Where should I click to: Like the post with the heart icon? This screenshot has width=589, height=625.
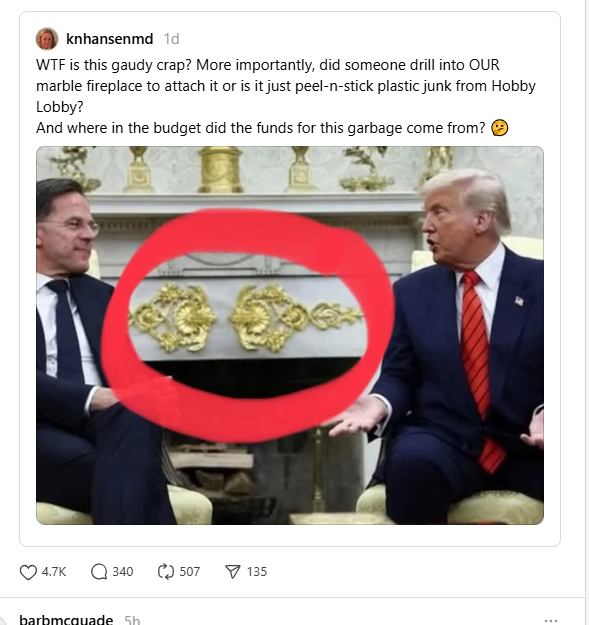pyautogui.click(x=28, y=572)
